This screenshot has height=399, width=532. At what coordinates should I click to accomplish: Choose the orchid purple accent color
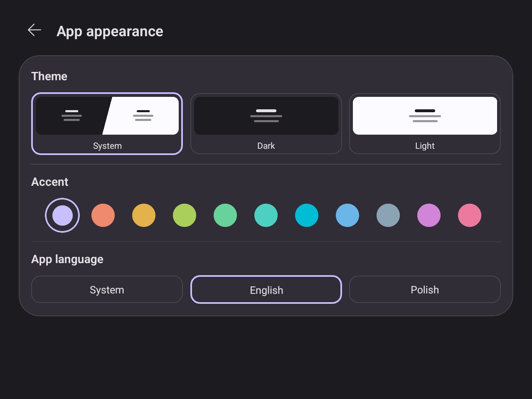(429, 215)
